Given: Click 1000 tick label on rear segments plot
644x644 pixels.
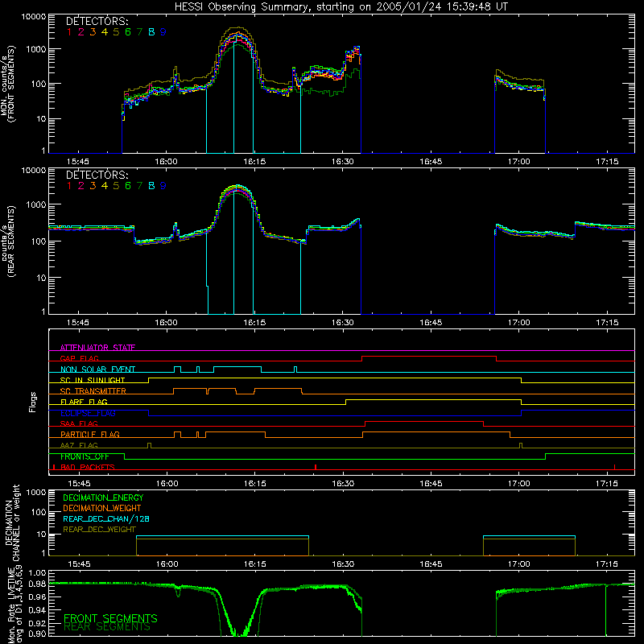Looking at the screenshot, I should pyautogui.click(x=35, y=204).
